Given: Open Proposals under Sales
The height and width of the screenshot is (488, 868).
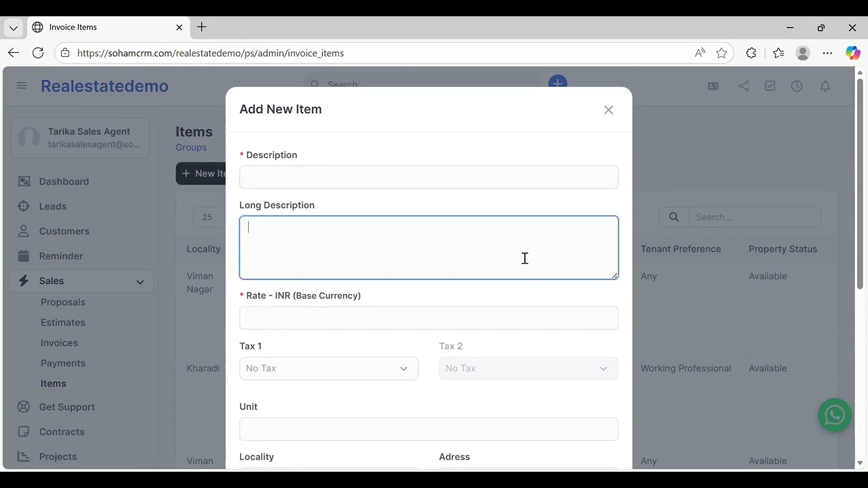Looking at the screenshot, I should click(x=63, y=302).
